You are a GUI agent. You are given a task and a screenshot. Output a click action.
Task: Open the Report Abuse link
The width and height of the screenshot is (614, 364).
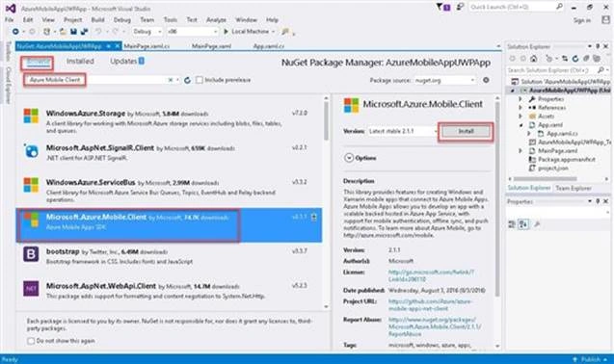(435, 326)
